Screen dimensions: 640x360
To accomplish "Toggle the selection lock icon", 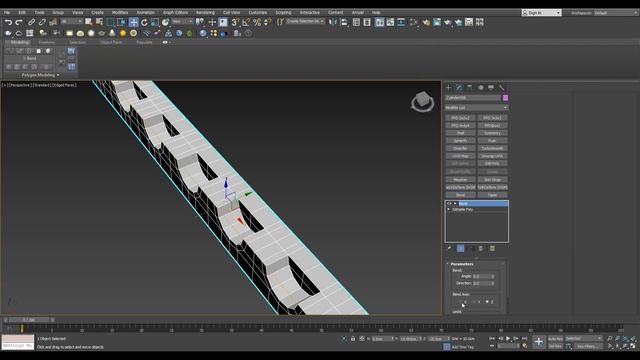I will click(353, 339).
